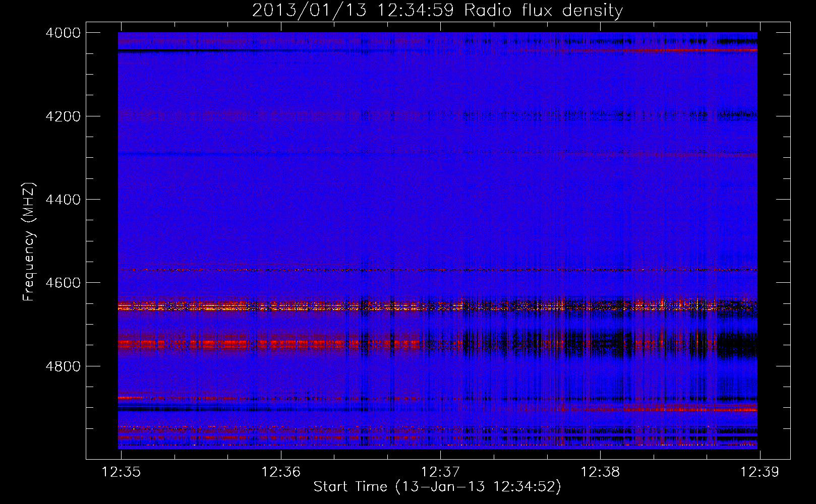The image size is (816, 504).
Task: Click the plot title '2013/01/13 12:34:59 Radio flux density'
Action: click(x=437, y=11)
